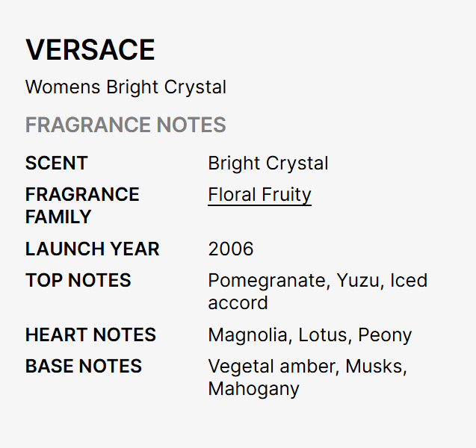Viewport: 476px width, 448px height.
Task: Click the HEART NOTES row label
Action: click(x=91, y=335)
